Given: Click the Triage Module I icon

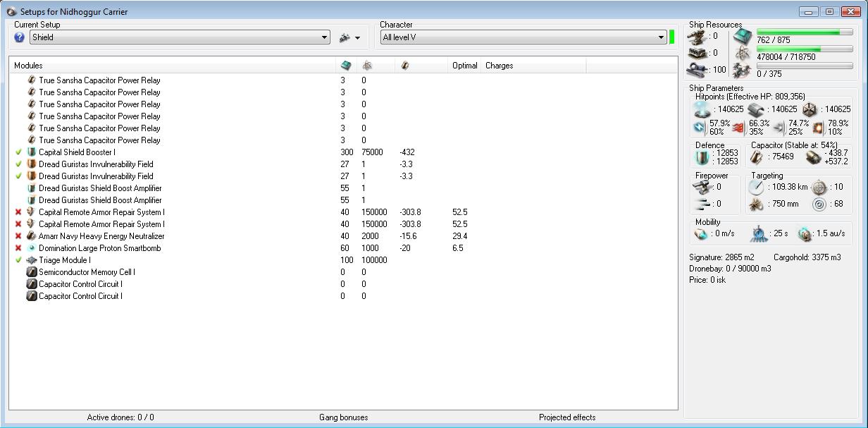Looking at the screenshot, I should click(x=32, y=260).
